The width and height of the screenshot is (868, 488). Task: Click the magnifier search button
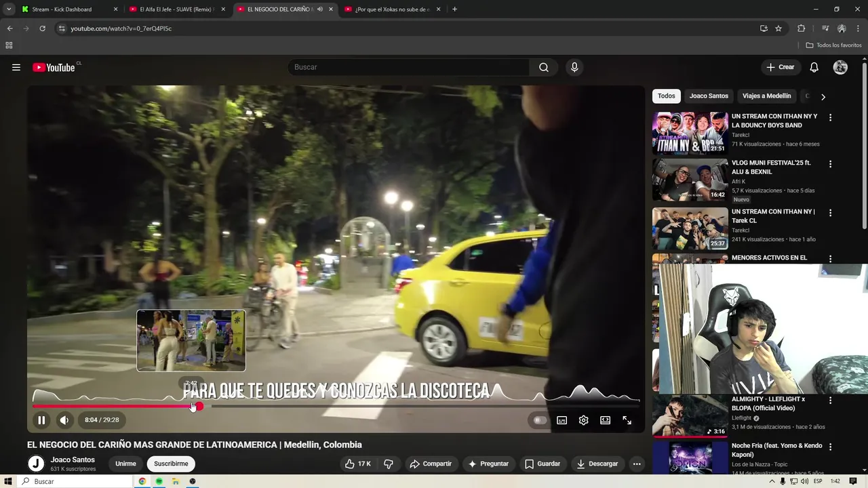(544, 67)
